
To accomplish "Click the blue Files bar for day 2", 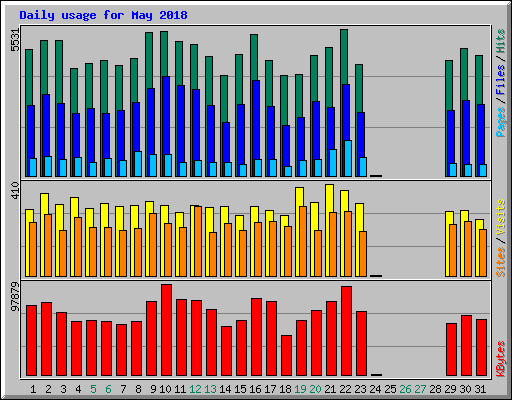I will pyautogui.click(x=46, y=125).
